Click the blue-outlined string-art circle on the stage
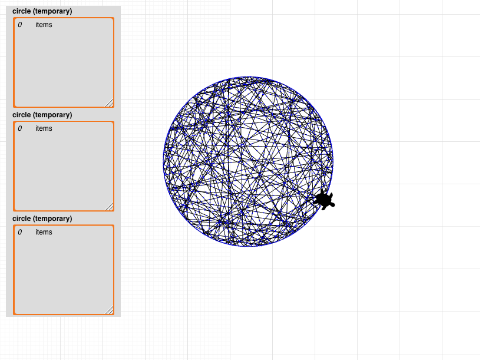The image size is (480, 360). [248, 162]
